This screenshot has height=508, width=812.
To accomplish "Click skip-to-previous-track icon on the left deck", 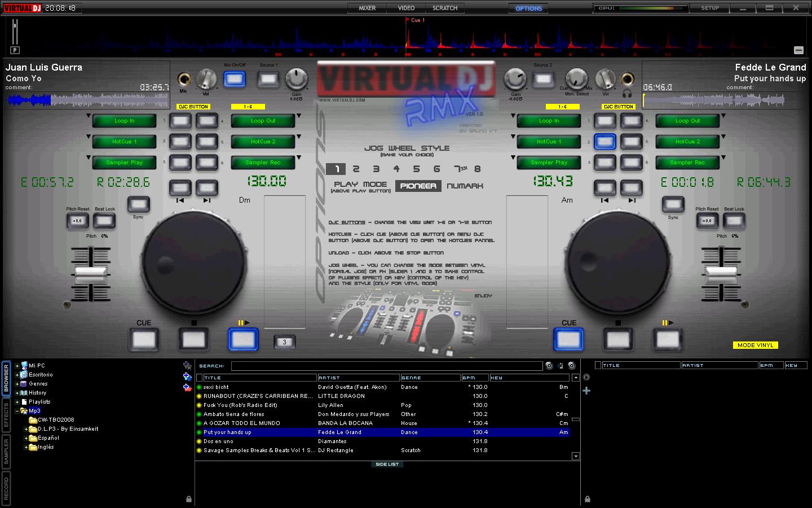I will pyautogui.click(x=179, y=191).
